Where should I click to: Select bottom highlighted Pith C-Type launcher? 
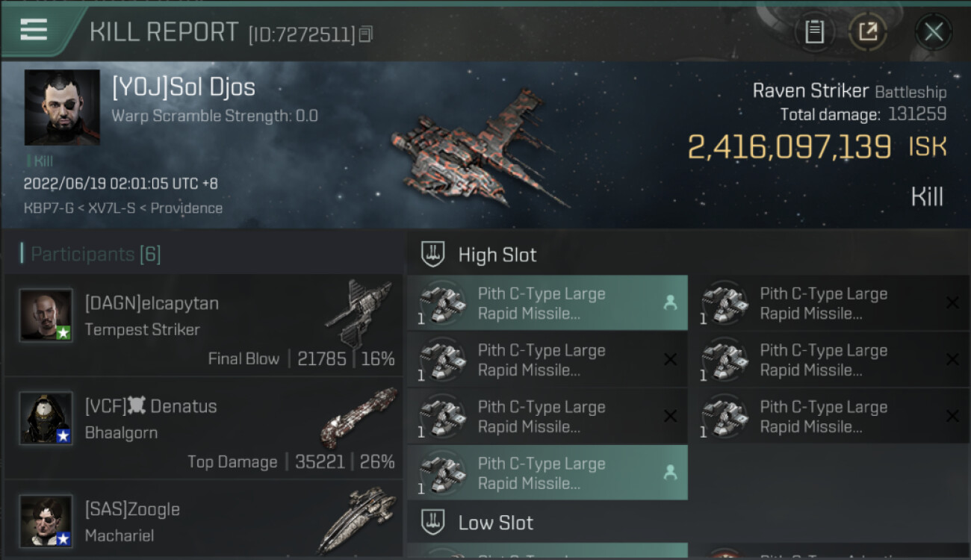[547, 473]
